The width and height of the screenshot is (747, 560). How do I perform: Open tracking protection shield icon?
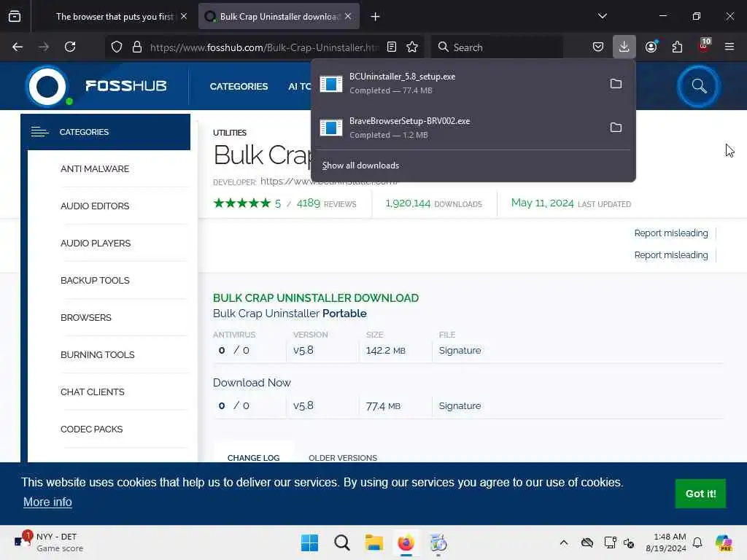[x=117, y=47]
